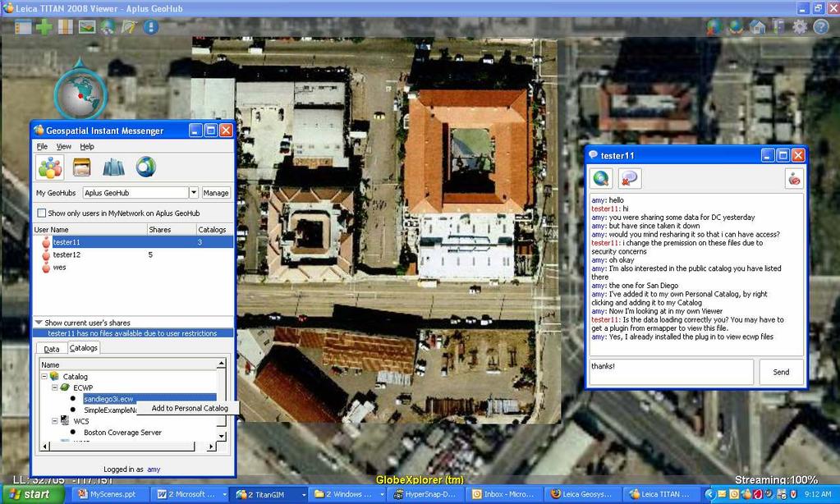Open the Leica Geosys... taskbar item
840x504 pixels.
pyautogui.click(x=582, y=494)
